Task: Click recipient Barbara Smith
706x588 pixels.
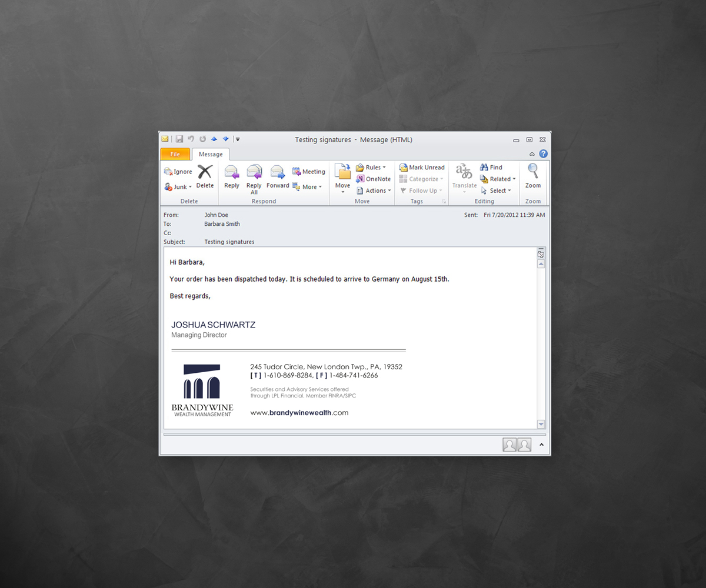Action: coord(222,224)
